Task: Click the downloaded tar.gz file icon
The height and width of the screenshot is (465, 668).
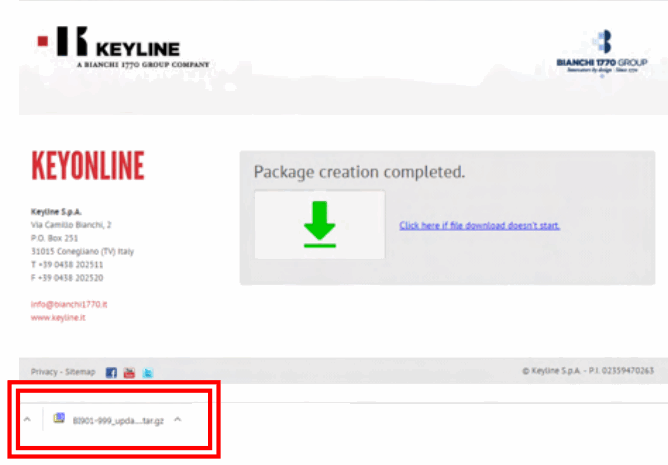Action: click(59, 419)
